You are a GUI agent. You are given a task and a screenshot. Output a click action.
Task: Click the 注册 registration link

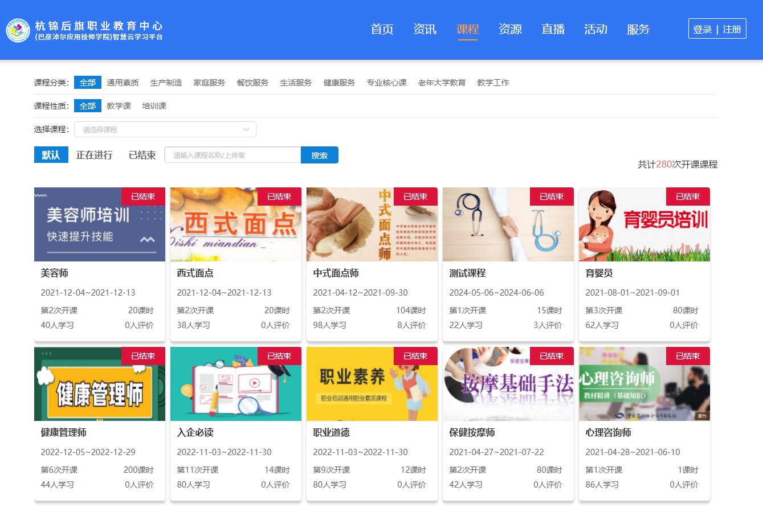(x=733, y=28)
